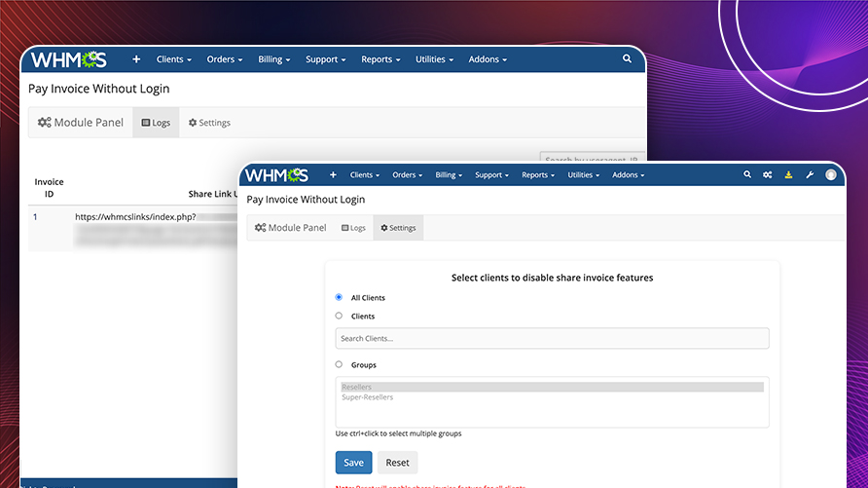Click the search icon in the back window
The width and height of the screenshot is (868, 488).
point(628,59)
